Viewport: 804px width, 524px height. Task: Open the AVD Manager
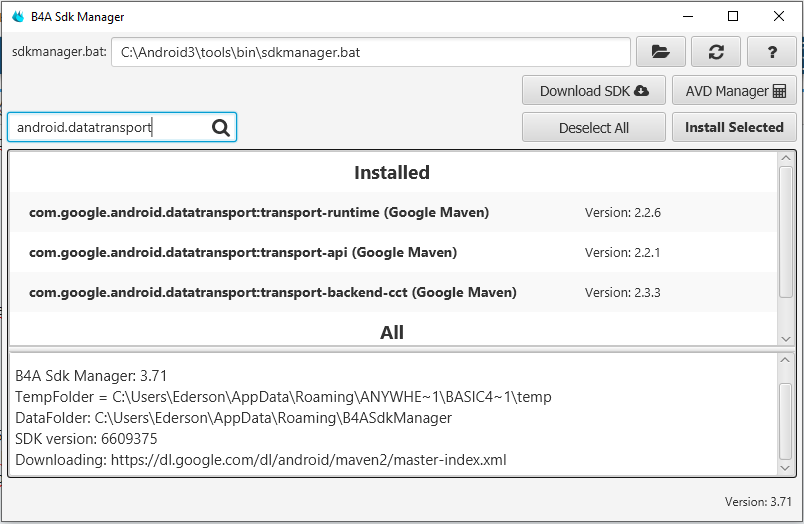[735, 91]
